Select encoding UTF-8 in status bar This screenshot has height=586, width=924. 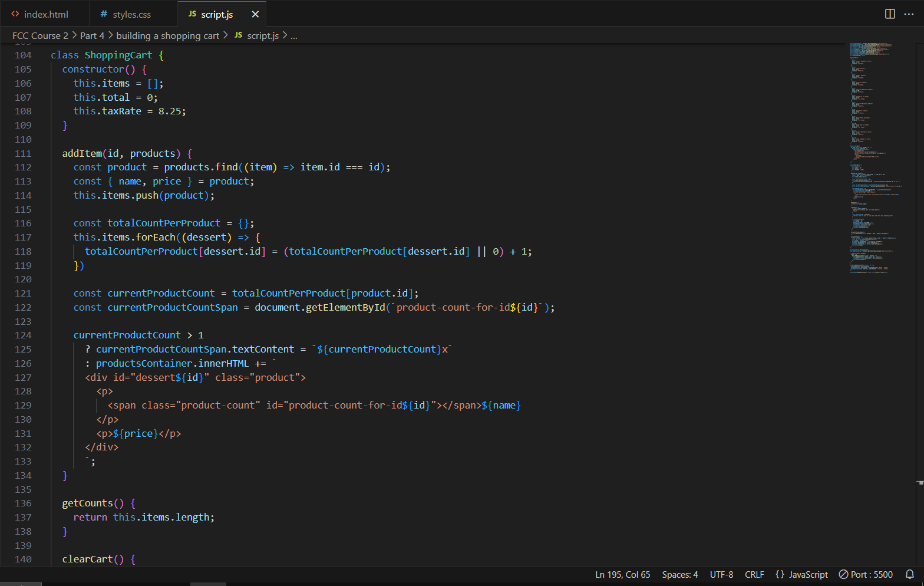[x=721, y=574]
